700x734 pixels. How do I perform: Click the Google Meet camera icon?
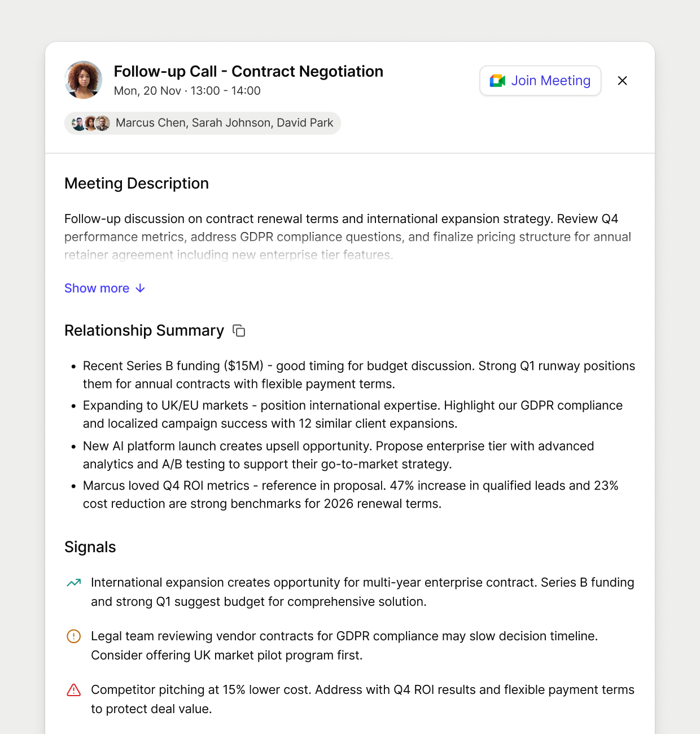tap(497, 81)
